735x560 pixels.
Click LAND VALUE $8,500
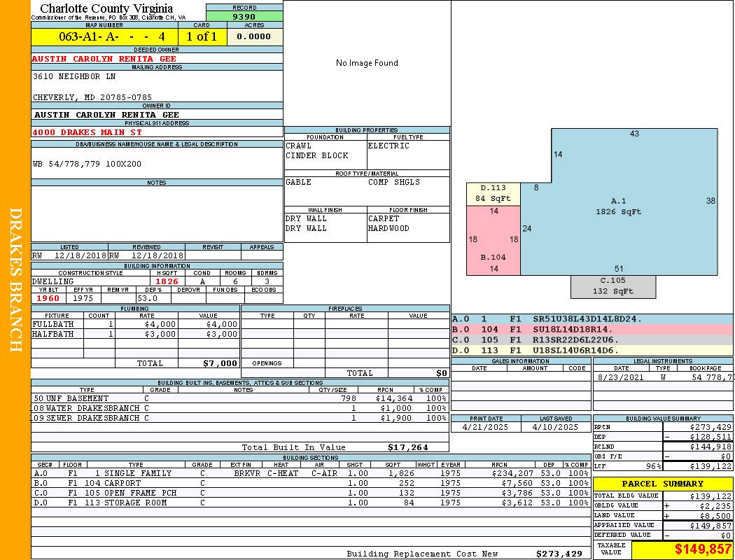[x=715, y=515]
